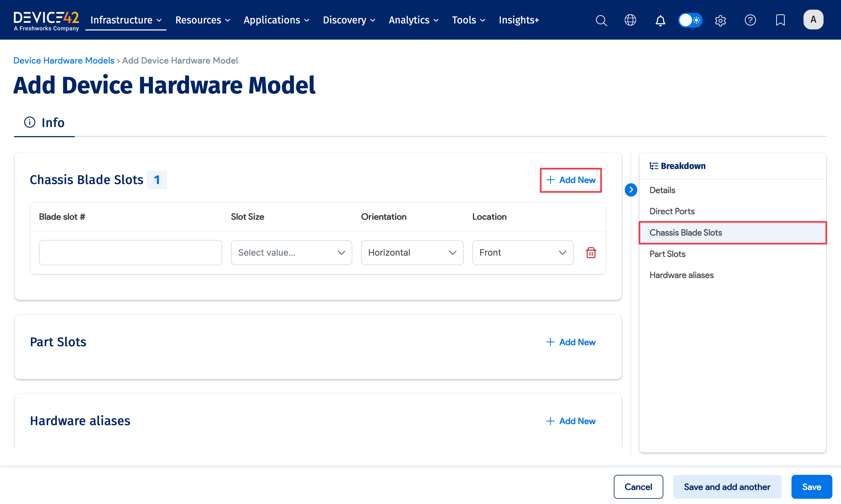Screen dimensions: 841x504
Task: Open the globe language icon
Action: pyautogui.click(x=630, y=20)
